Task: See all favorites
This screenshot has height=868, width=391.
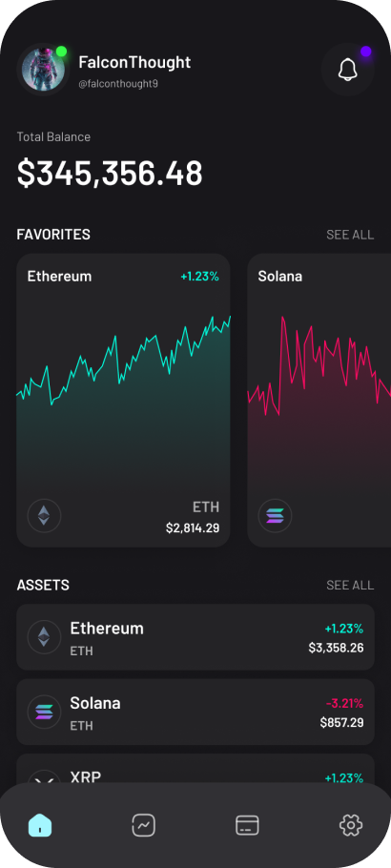Action: point(350,235)
